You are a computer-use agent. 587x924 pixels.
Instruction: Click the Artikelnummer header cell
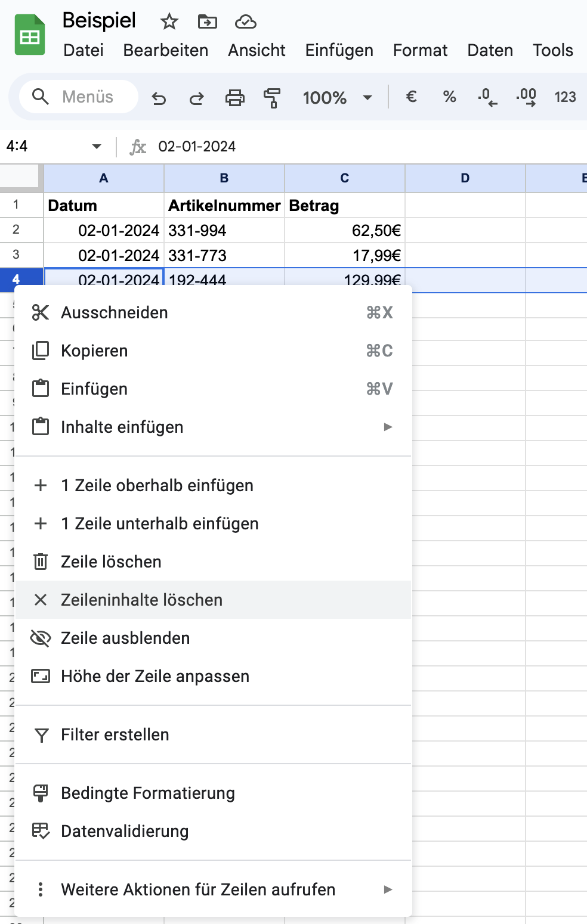224,205
